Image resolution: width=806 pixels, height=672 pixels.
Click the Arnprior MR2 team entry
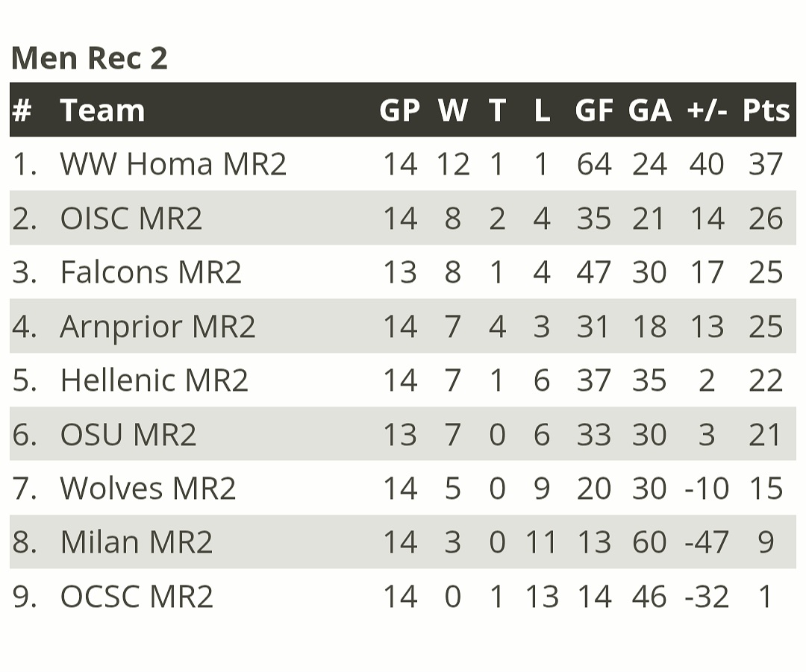coord(157,327)
